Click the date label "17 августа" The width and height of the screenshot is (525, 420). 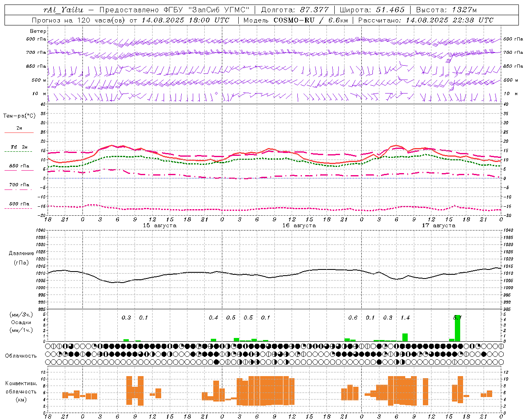point(438,226)
